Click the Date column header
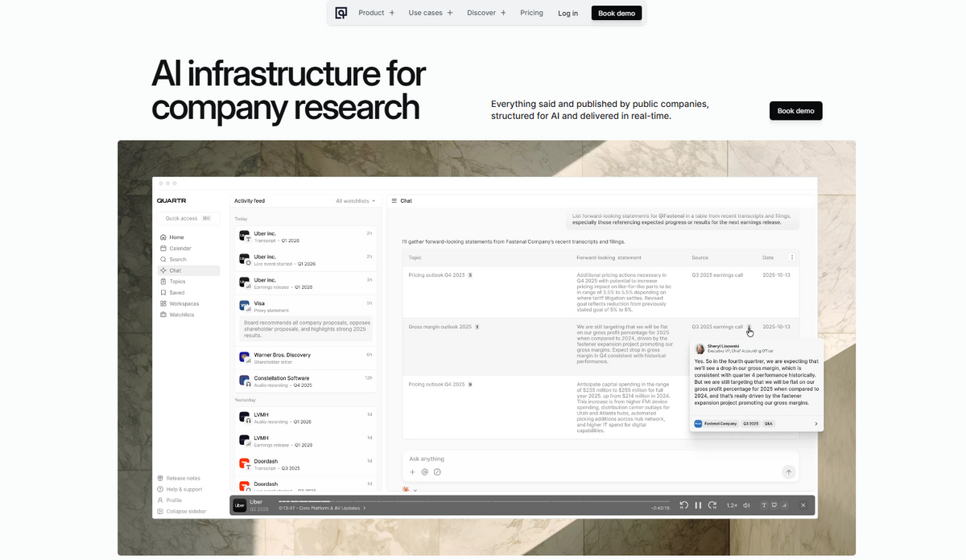 point(768,257)
